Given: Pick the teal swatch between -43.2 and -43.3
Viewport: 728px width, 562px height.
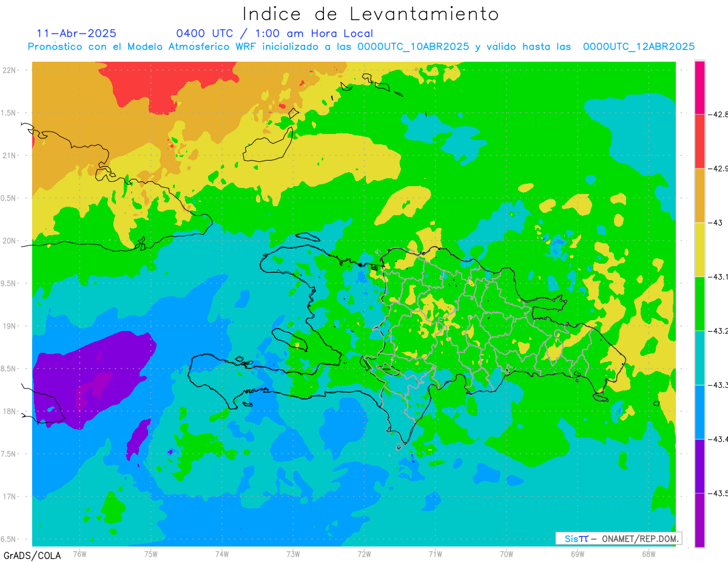Looking at the screenshot, I should 699,358.
